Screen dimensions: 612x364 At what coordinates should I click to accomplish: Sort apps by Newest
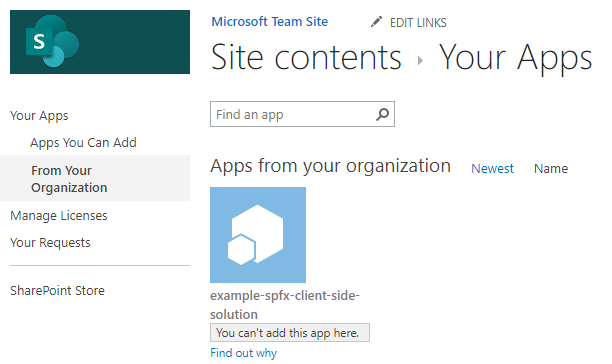click(x=492, y=169)
